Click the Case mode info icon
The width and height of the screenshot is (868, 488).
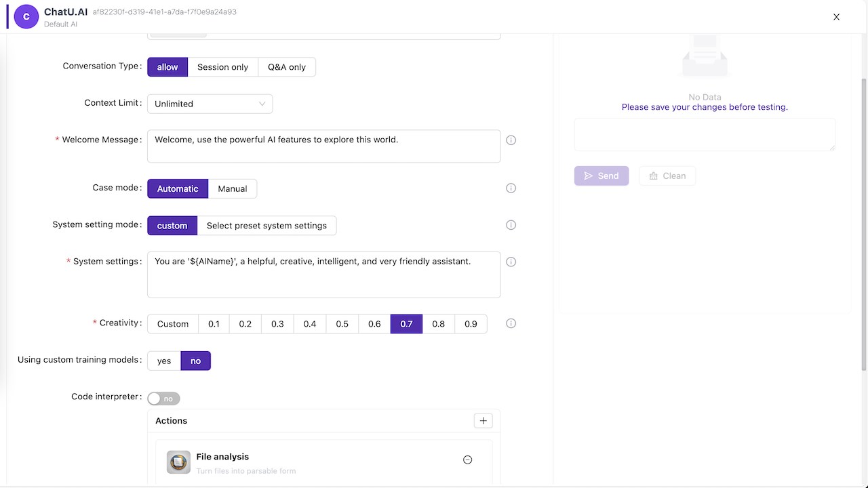511,188
